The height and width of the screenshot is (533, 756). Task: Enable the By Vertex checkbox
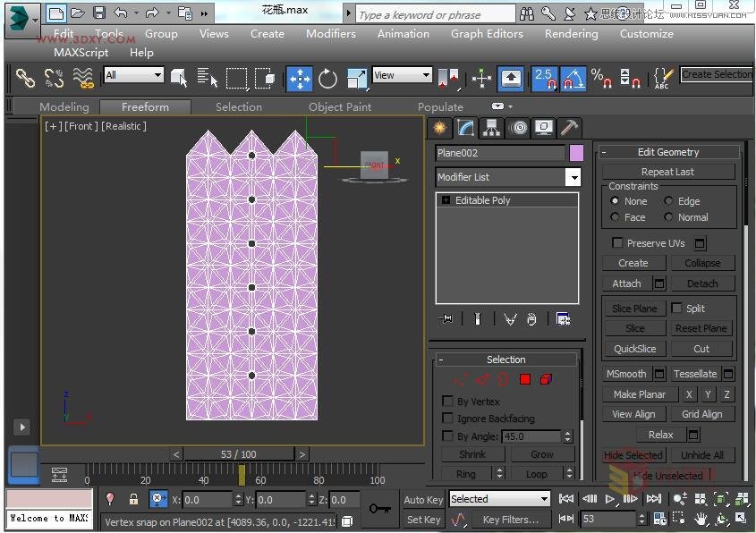coord(448,402)
